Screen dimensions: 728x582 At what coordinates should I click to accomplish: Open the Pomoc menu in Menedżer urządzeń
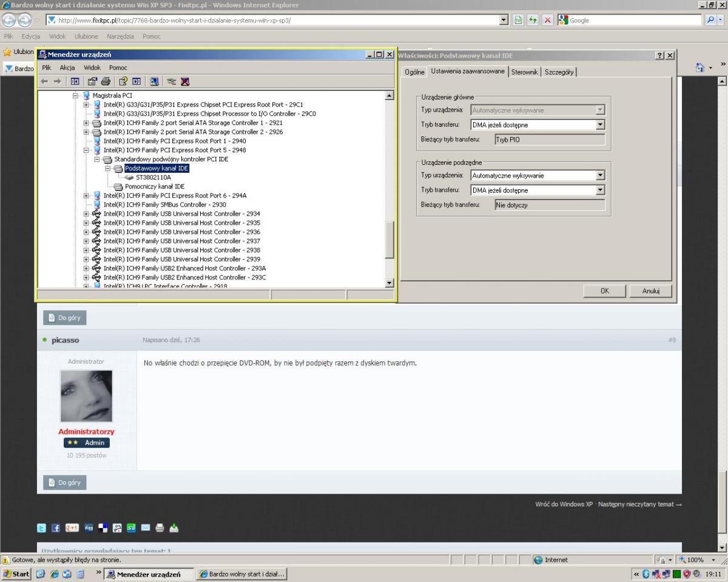point(118,68)
